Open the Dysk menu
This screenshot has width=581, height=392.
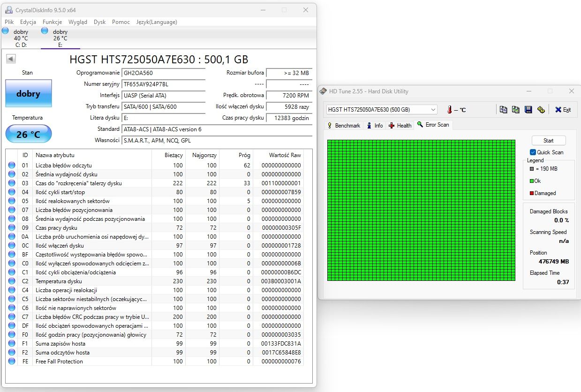coord(99,22)
